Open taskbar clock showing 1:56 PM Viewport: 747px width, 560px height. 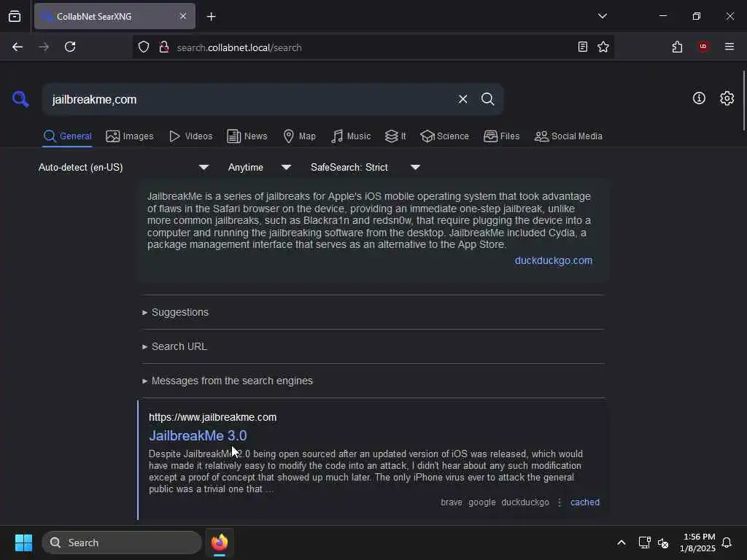pos(698,542)
